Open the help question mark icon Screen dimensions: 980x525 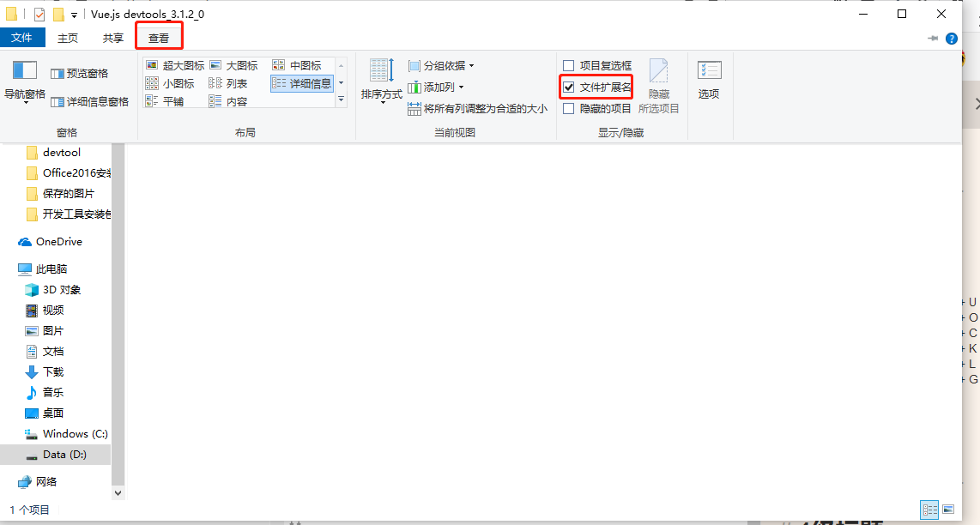[x=951, y=38]
